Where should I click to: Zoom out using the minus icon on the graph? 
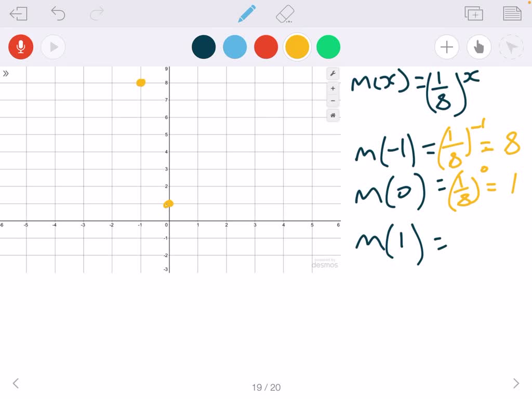pos(332,101)
